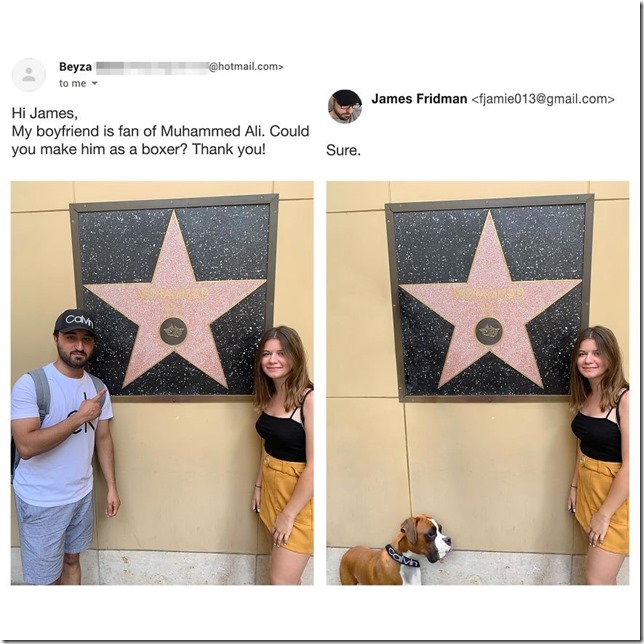
Task: Click the man's Calvin cap
Action: pyautogui.click(x=75, y=321)
